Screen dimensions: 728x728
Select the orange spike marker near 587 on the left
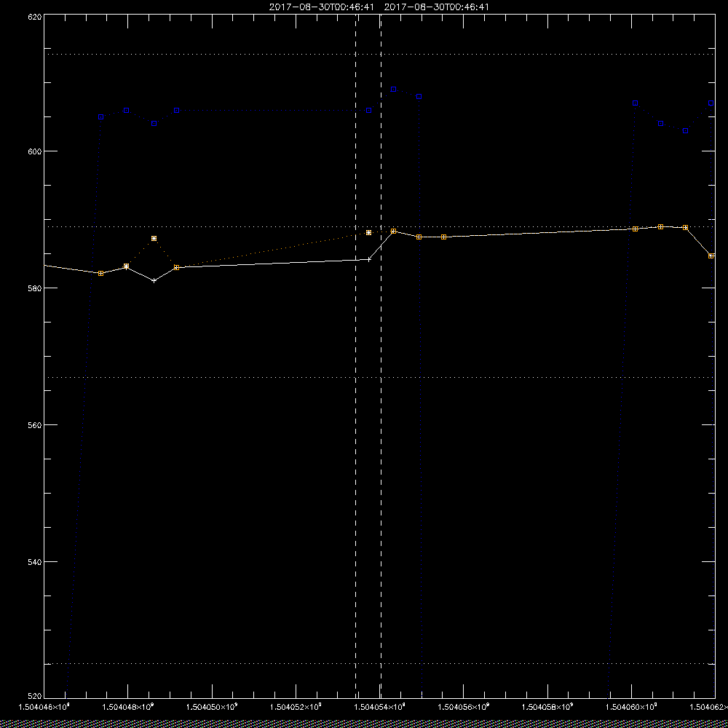click(x=154, y=239)
